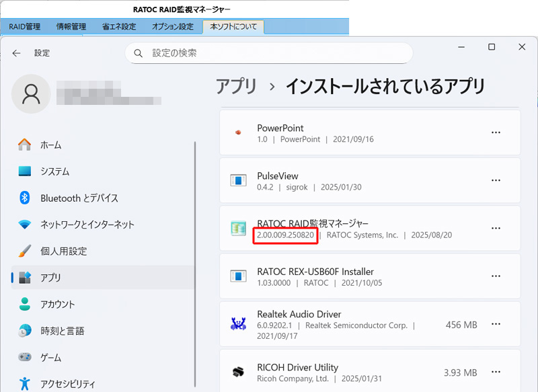538x392 pixels.
Task: Click the Realtek Audio Driver crab icon
Action: pos(238,324)
